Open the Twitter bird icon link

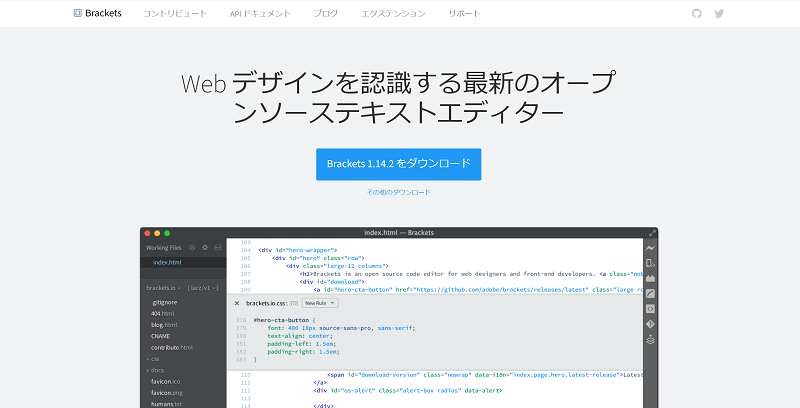point(719,13)
